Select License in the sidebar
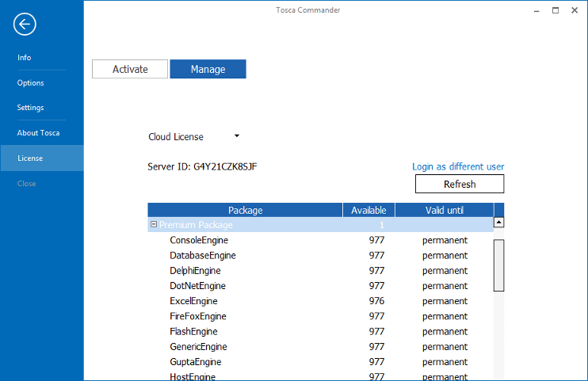The height and width of the screenshot is (381, 588). [30, 158]
